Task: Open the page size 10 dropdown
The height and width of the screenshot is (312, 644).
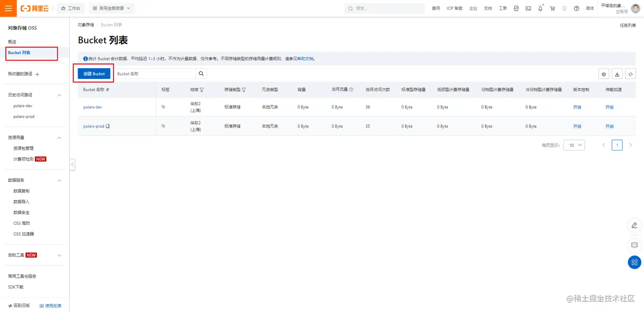Action: (x=574, y=145)
